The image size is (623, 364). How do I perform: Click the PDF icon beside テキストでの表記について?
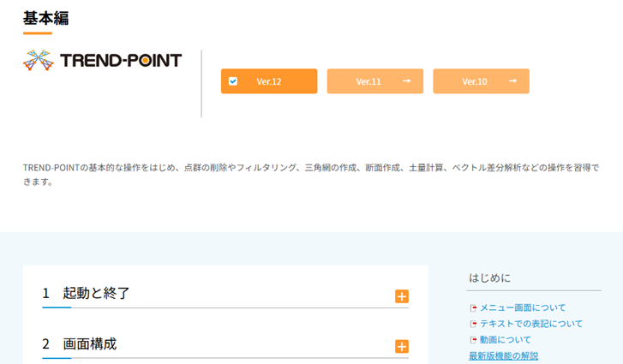tap(472, 324)
